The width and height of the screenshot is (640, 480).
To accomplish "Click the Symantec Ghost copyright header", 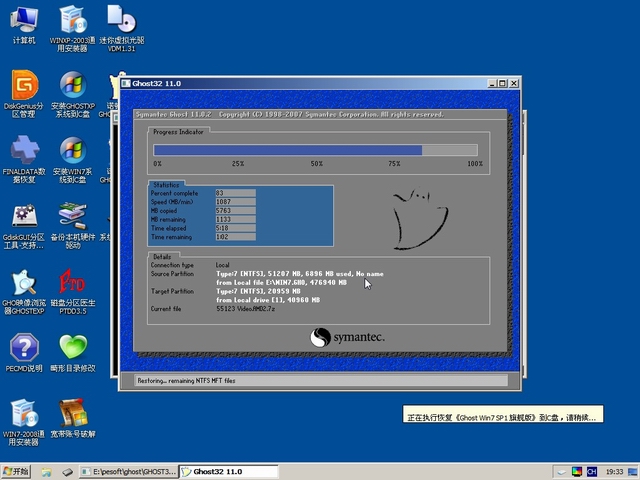I will pyautogui.click(x=289, y=114).
